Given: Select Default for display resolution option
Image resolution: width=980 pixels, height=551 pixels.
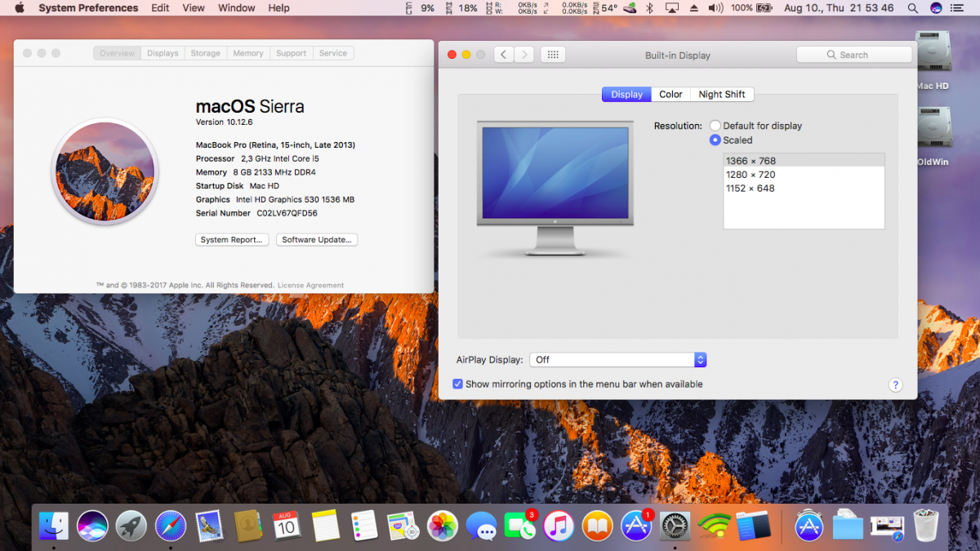Looking at the screenshot, I should pos(715,126).
